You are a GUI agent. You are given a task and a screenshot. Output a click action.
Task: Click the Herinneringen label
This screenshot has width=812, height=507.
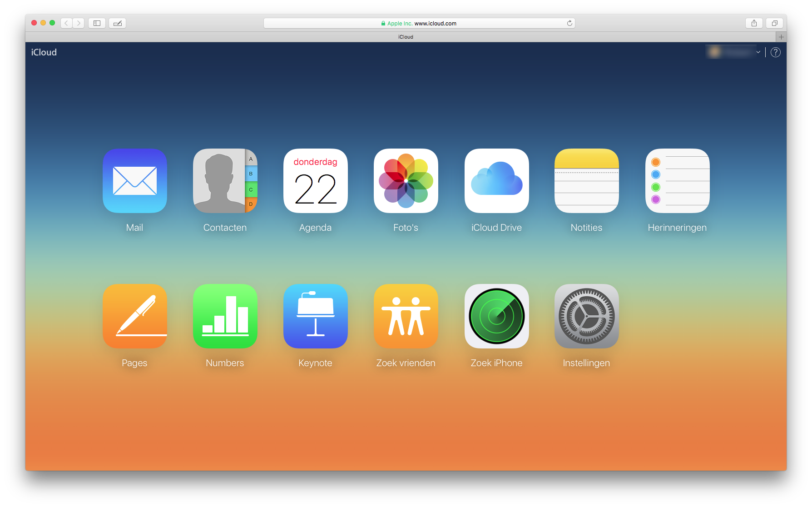677,228
